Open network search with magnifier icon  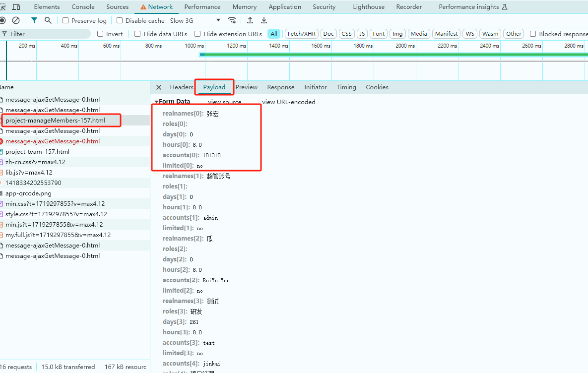tap(48, 20)
